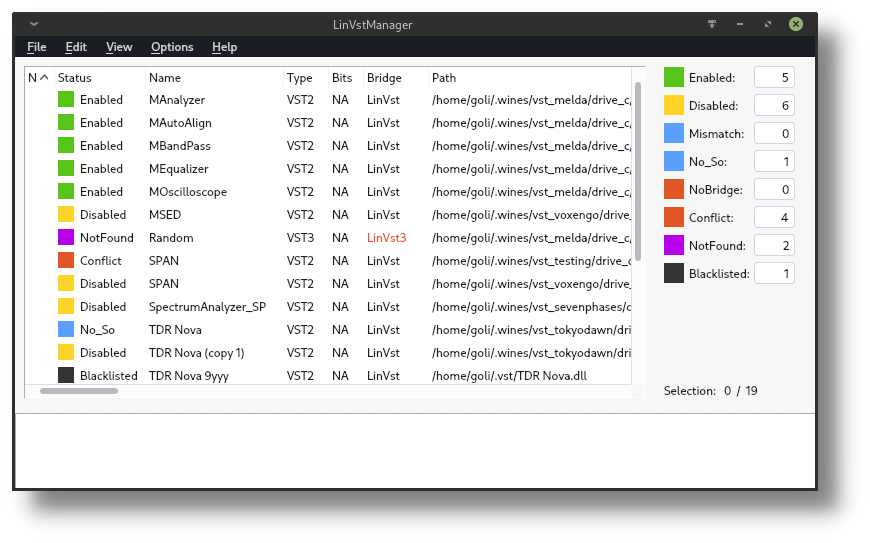Select the Random plugin name
Viewport: 870px width, 543px height.
[x=171, y=238]
